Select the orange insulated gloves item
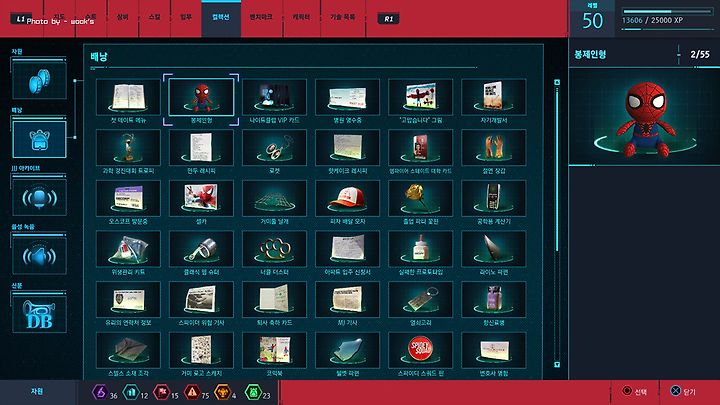The width and height of the screenshot is (720, 405). click(494, 147)
